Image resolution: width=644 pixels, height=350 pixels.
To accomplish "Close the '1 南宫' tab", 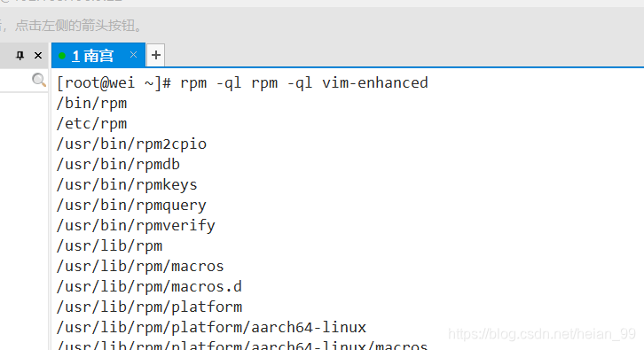I will (133, 55).
